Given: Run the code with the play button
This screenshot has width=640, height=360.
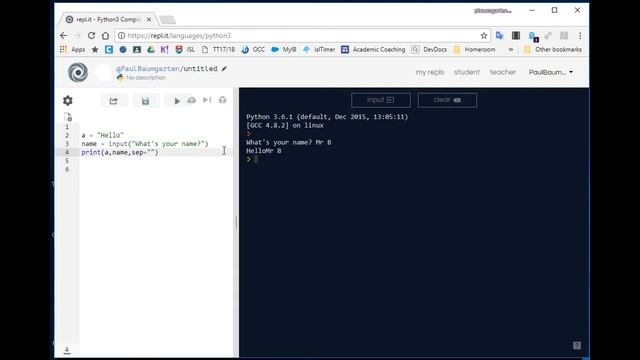Looking at the screenshot, I should pos(177,101).
